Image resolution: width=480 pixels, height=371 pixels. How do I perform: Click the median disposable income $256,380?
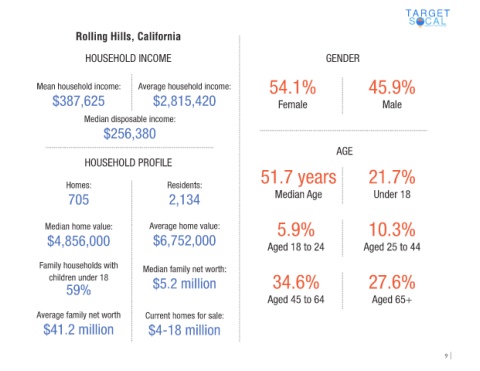(x=129, y=134)
